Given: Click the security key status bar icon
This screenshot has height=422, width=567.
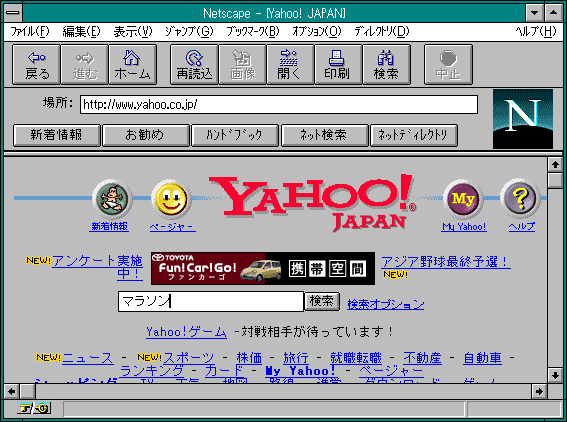Looking at the screenshot, I should pos(34,409).
